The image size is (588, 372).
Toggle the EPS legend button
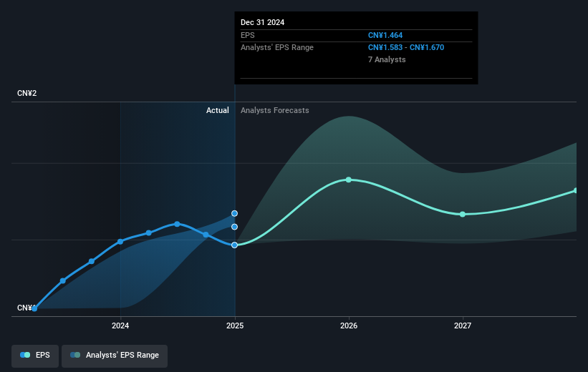(x=35, y=355)
